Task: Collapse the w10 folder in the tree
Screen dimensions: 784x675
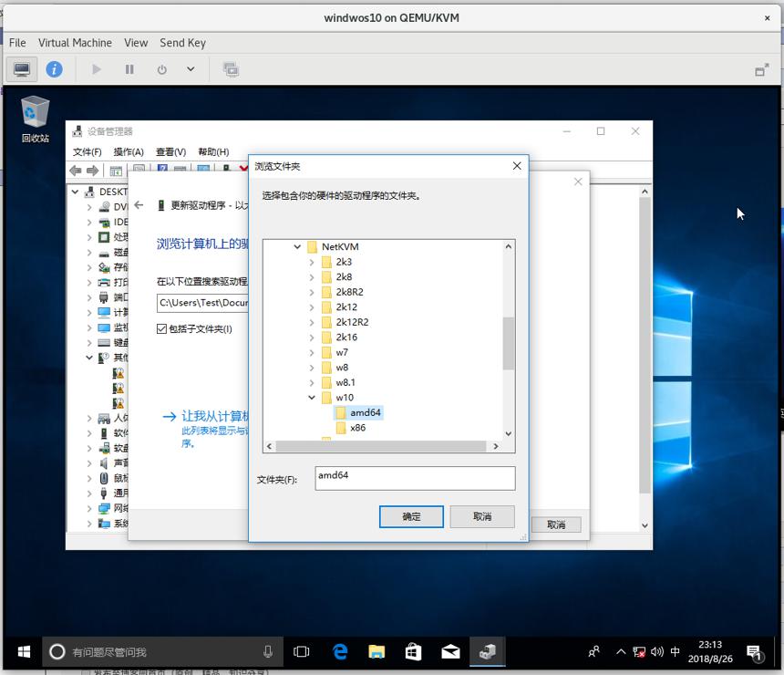Action: [x=312, y=398]
